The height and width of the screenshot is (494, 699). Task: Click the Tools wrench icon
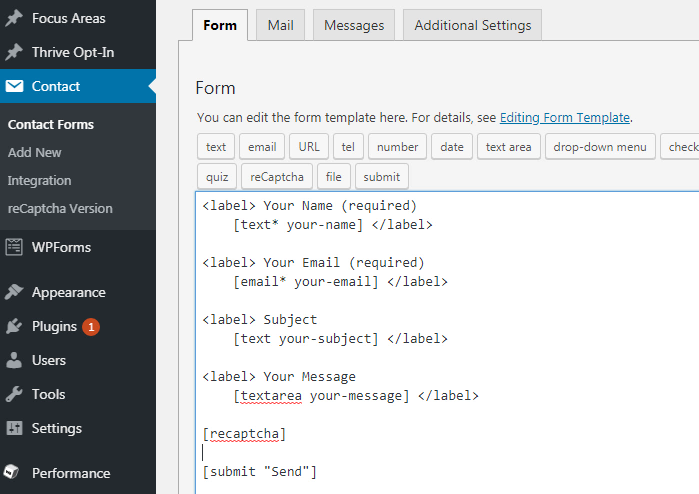click(14, 394)
